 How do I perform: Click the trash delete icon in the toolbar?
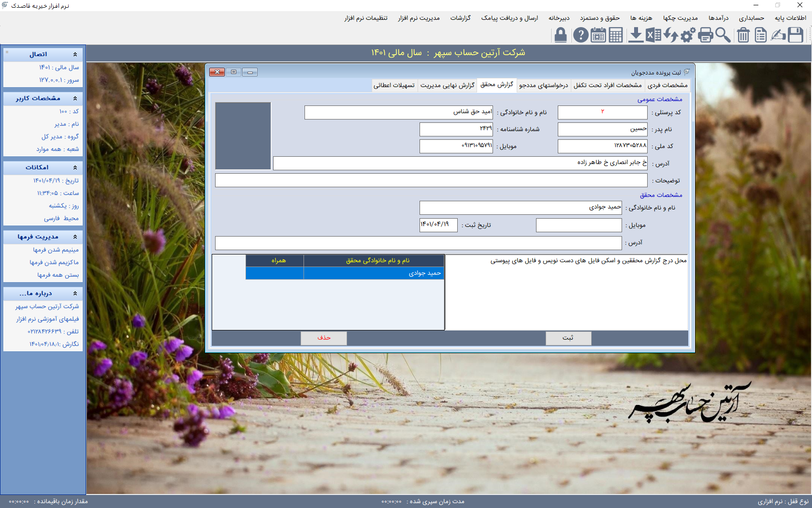click(x=743, y=35)
